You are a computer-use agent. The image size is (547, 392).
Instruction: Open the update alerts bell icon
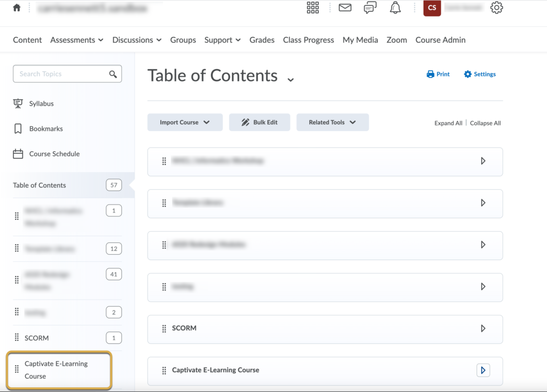395,7
